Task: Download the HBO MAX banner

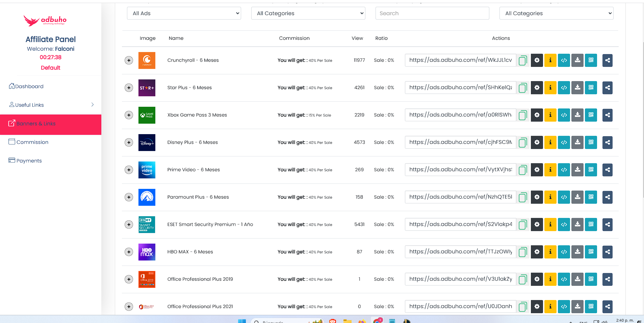Action: [x=577, y=252]
